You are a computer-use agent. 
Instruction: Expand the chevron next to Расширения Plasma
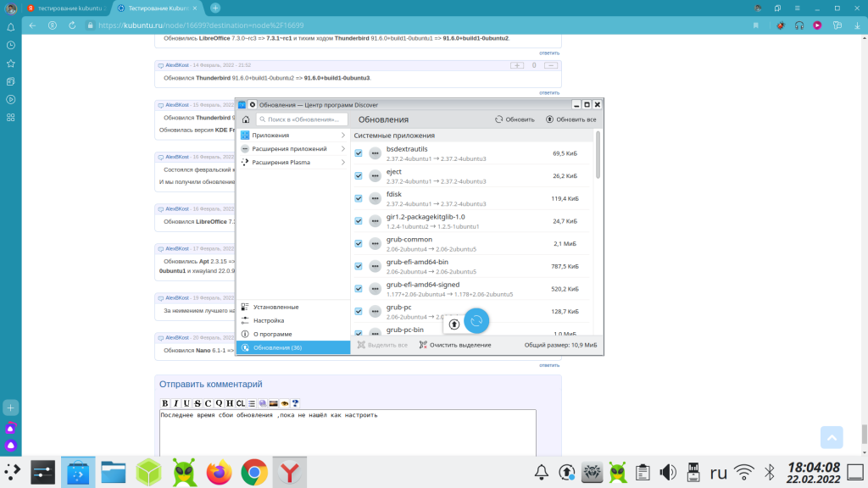coord(343,162)
